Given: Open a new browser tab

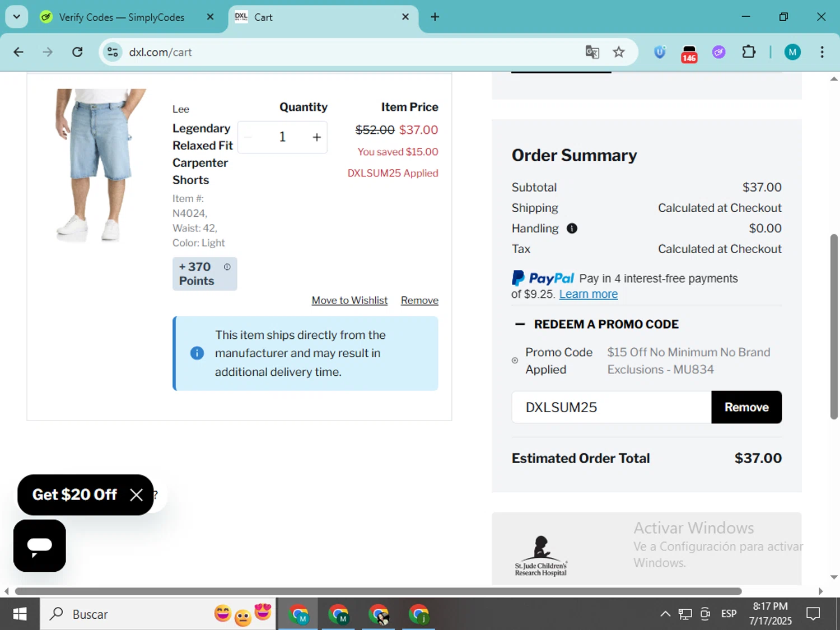Looking at the screenshot, I should point(435,17).
